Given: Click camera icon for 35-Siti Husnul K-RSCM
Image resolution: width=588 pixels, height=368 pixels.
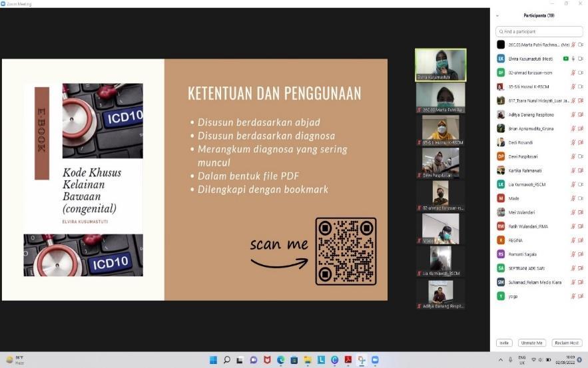Looking at the screenshot, I should click(x=581, y=87).
